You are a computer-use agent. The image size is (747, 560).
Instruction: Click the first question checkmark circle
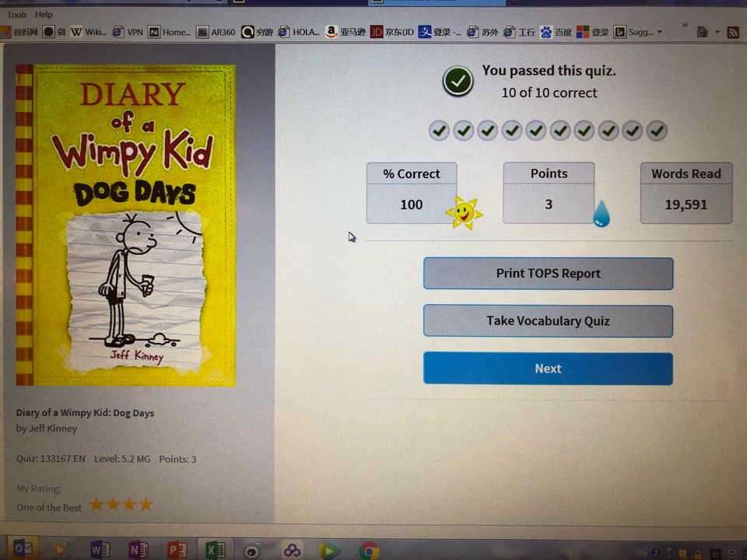point(439,131)
